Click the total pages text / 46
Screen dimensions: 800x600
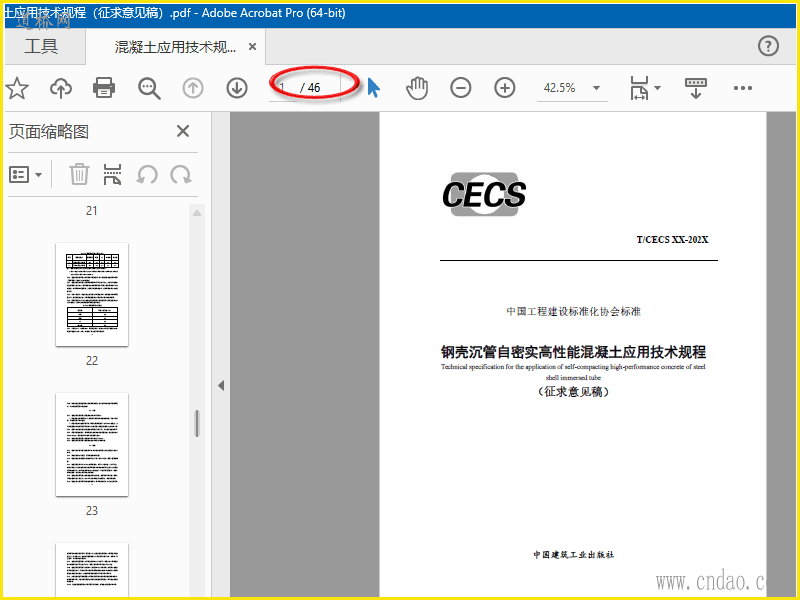click(x=310, y=88)
